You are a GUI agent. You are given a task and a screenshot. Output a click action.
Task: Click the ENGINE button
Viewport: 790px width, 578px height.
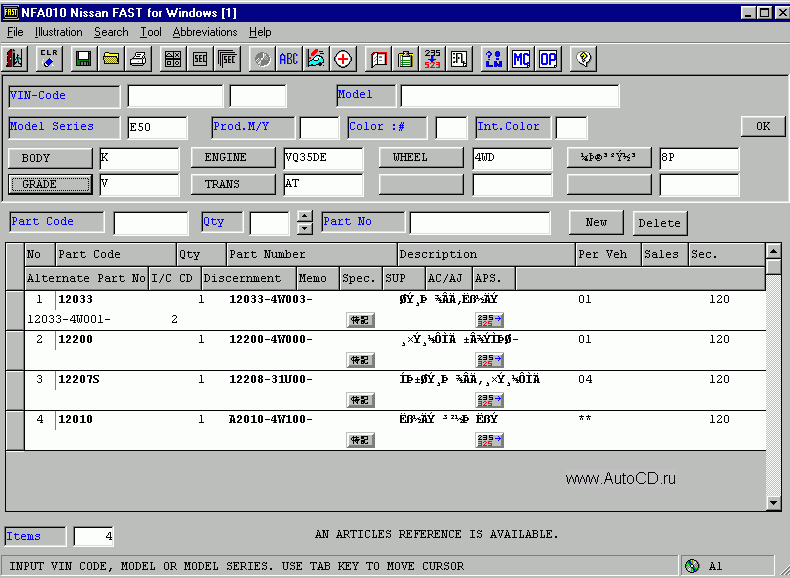pos(233,157)
